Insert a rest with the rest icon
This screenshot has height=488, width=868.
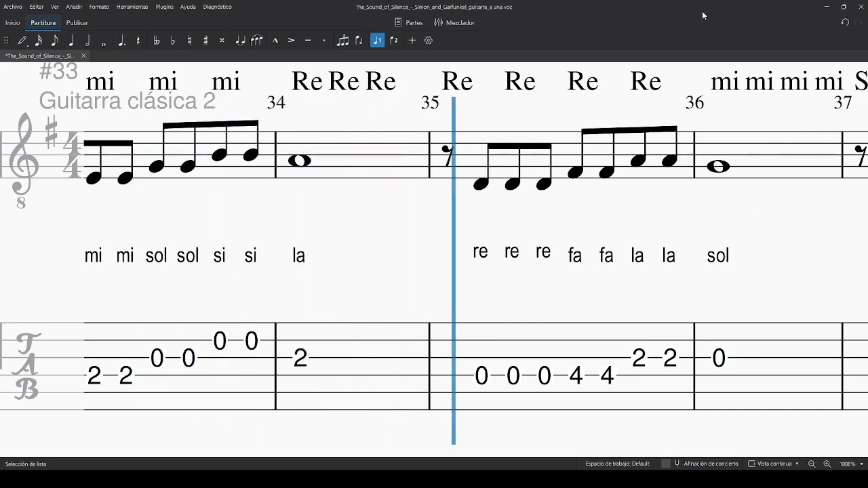[138, 41]
